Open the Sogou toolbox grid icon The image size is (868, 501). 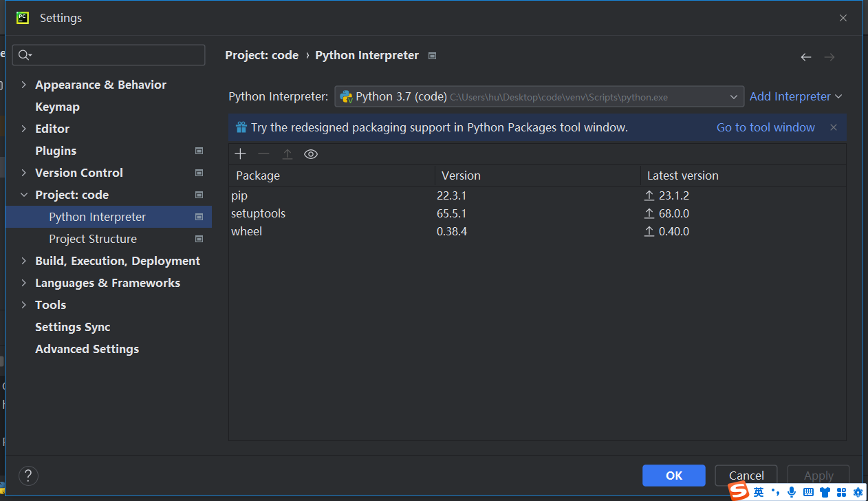(841, 492)
